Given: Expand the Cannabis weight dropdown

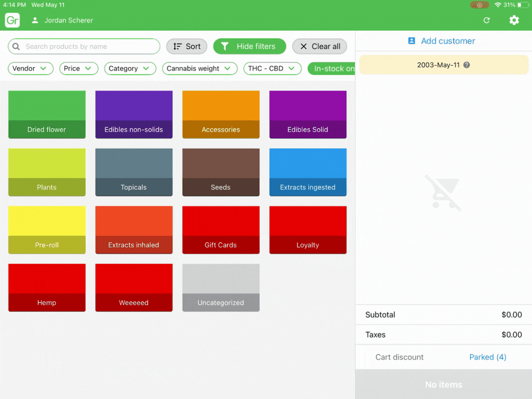Looking at the screenshot, I should [x=199, y=68].
